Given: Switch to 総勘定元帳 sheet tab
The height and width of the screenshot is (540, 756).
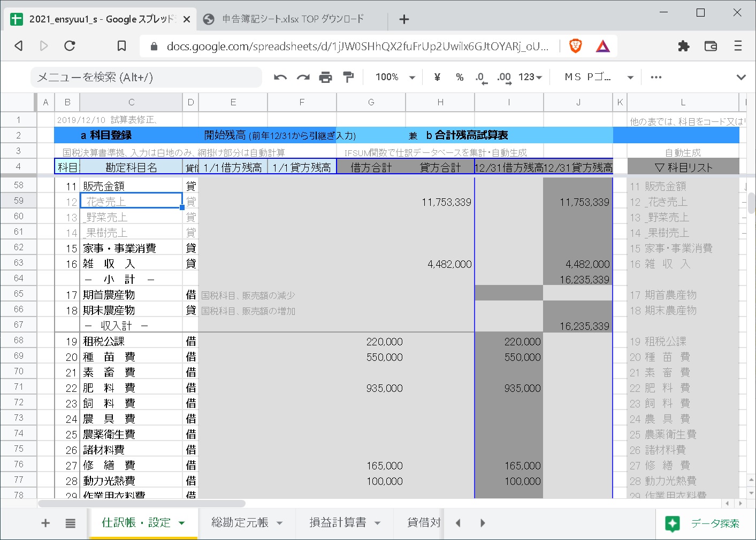Looking at the screenshot, I should [240, 522].
